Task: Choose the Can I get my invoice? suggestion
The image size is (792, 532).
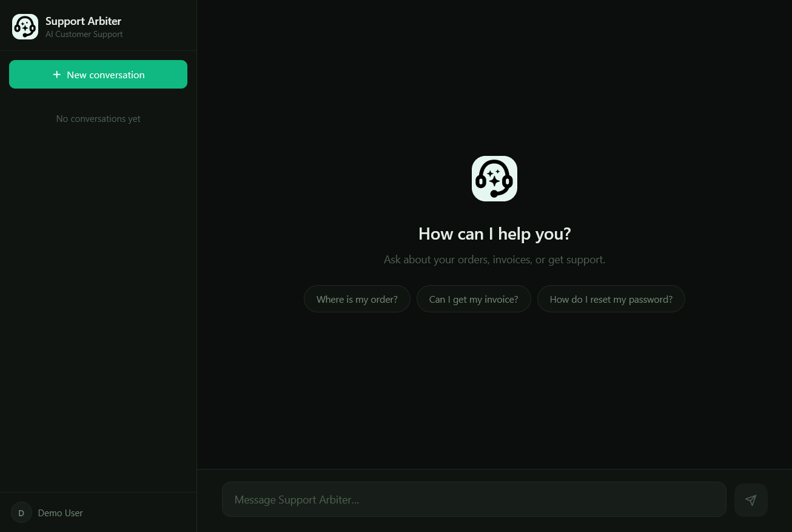Action: 474,298
